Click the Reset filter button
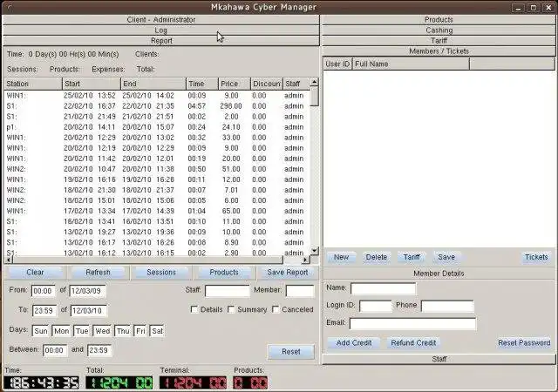 tap(291, 351)
